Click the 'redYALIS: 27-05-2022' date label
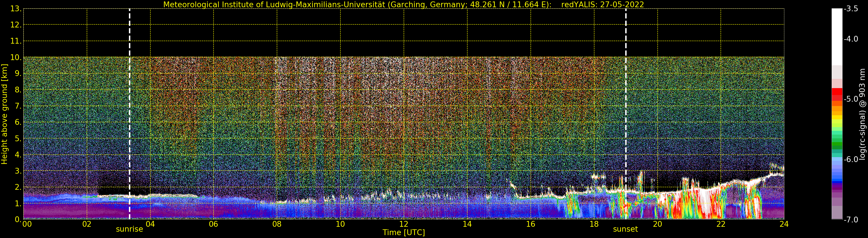This screenshot has width=868, height=238. pyautogui.click(x=602, y=4)
